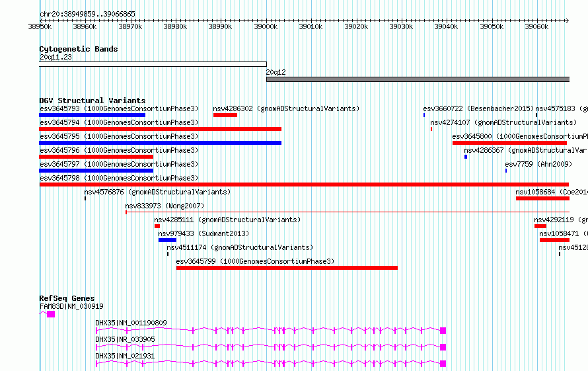Screen dimensions: 588x371
Task: Open the esv3645799 variant label
Action: pos(255,261)
